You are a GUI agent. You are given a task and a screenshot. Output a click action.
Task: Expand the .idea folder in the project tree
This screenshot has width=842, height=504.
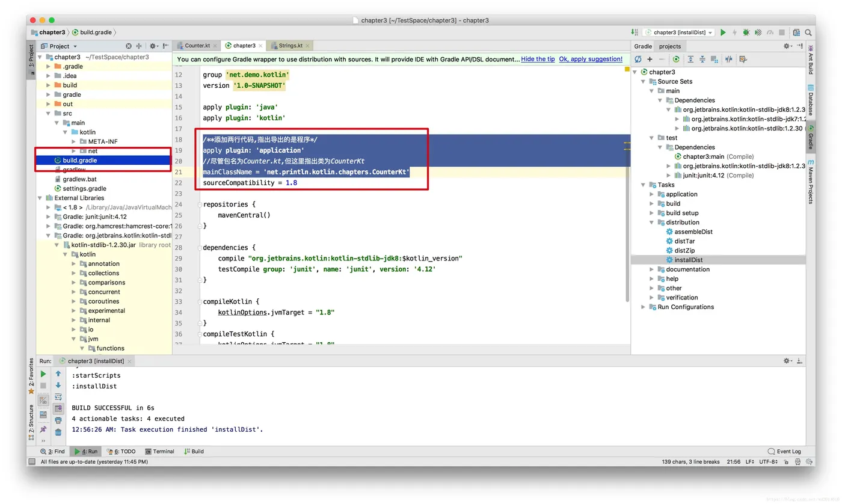[x=49, y=76]
